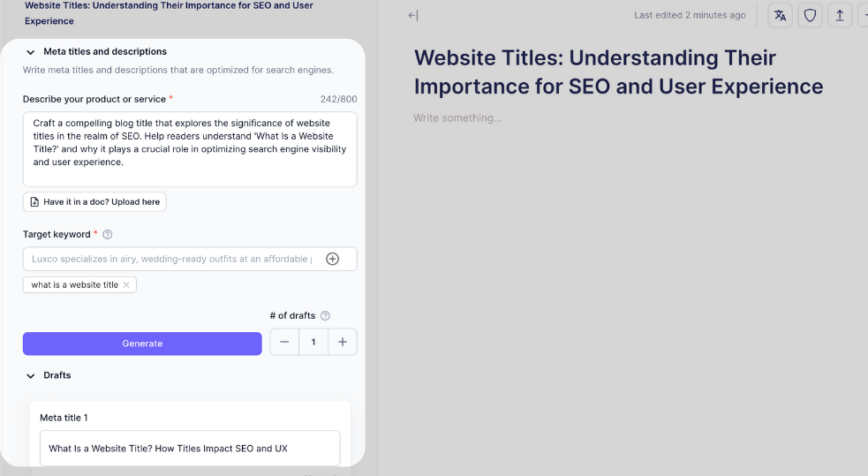Viewport: 868px width, 476px height.
Task: Click the Generate button
Action: pos(142,344)
